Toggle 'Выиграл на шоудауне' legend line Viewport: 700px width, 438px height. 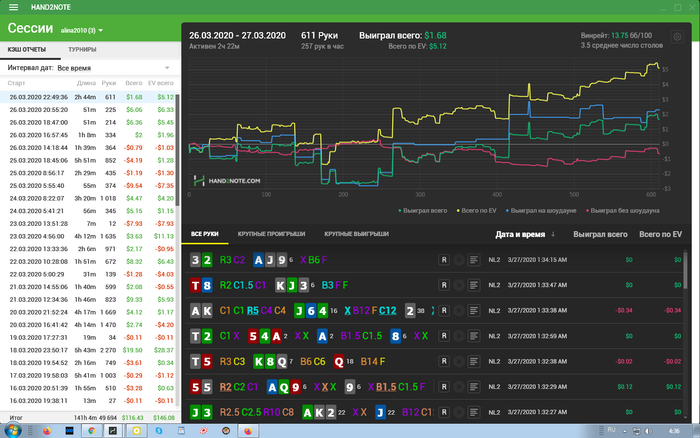click(541, 211)
